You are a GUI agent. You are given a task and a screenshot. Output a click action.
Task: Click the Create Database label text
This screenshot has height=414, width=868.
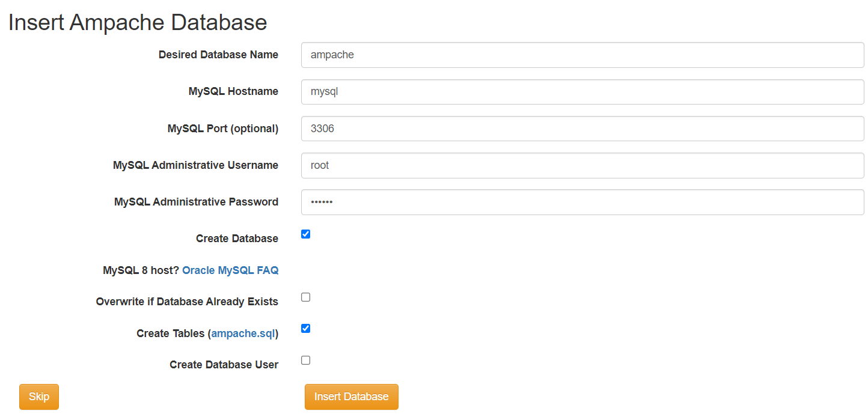[237, 239]
